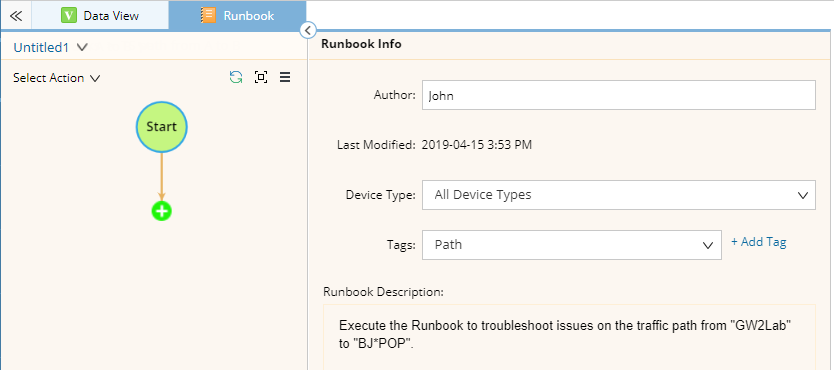This screenshot has width=834, height=370.
Task: Open the Select Action dropdown
Action: point(56,78)
